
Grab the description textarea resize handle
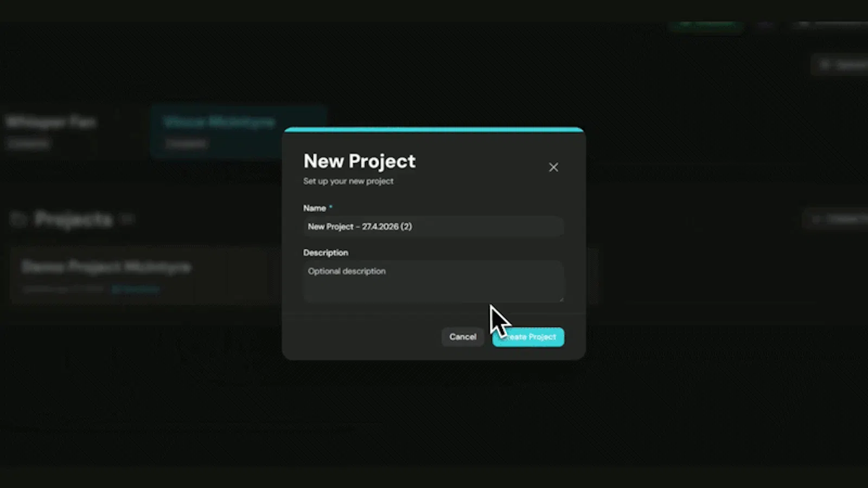coord(561,299)
